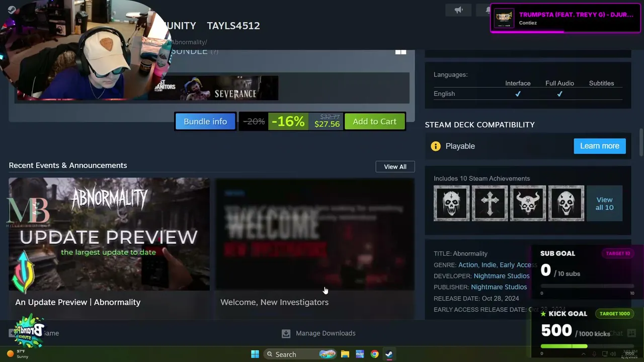Image resolution: width=644 pixels, height=362 pixels.
Task: Click the 'Subtitles' column header
Action: tap(601, 83)
